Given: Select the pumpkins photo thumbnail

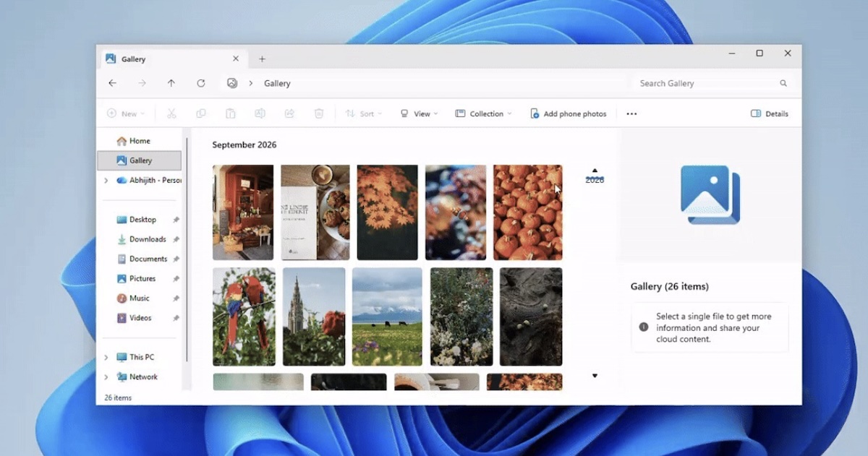Looking at the screenshot, I should [x=528, y=212].
